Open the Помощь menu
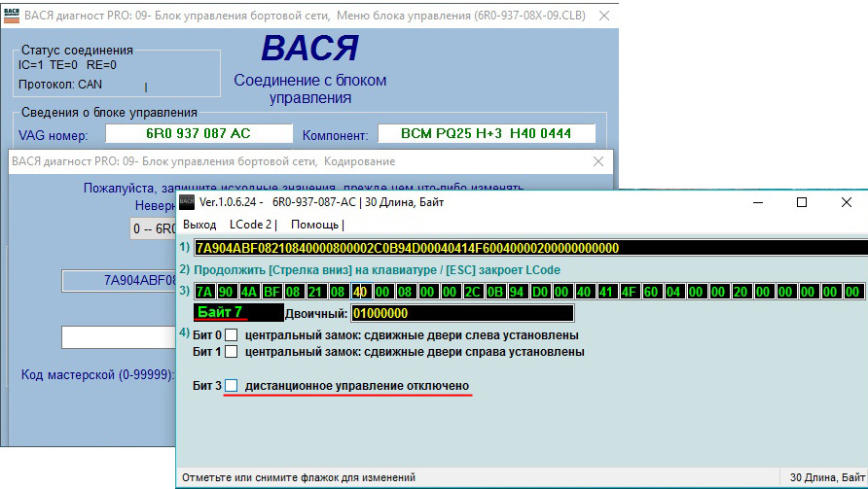868x489 pixels. (314, 225)
